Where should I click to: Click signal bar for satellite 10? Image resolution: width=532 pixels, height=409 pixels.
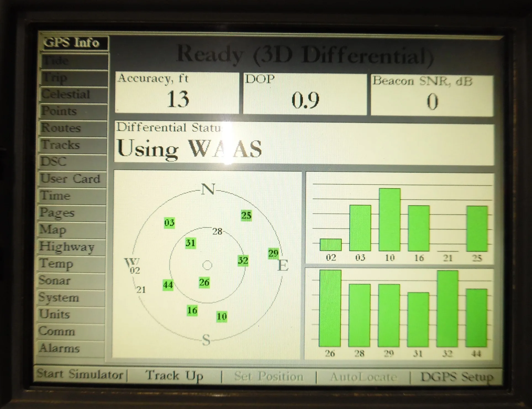(x=389, y=220)
